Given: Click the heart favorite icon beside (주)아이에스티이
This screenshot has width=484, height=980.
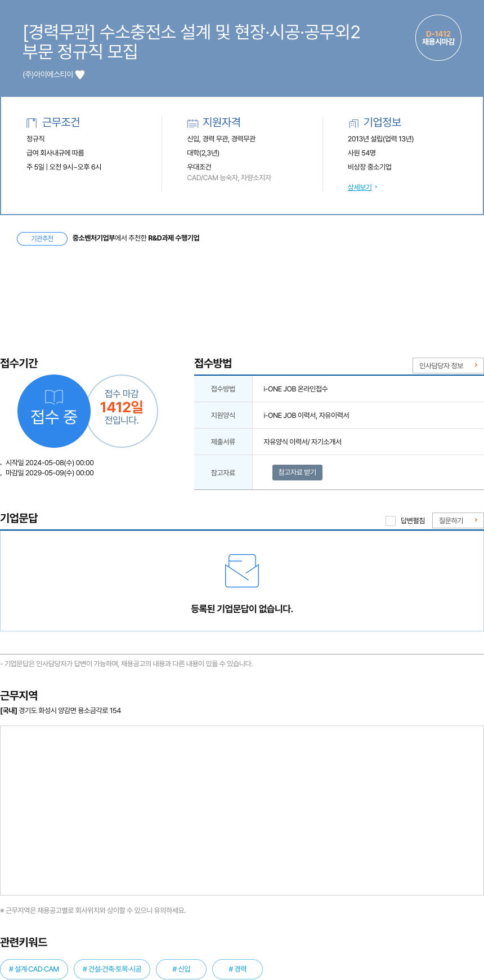Looking at the screenshot, I should (80, 74).
